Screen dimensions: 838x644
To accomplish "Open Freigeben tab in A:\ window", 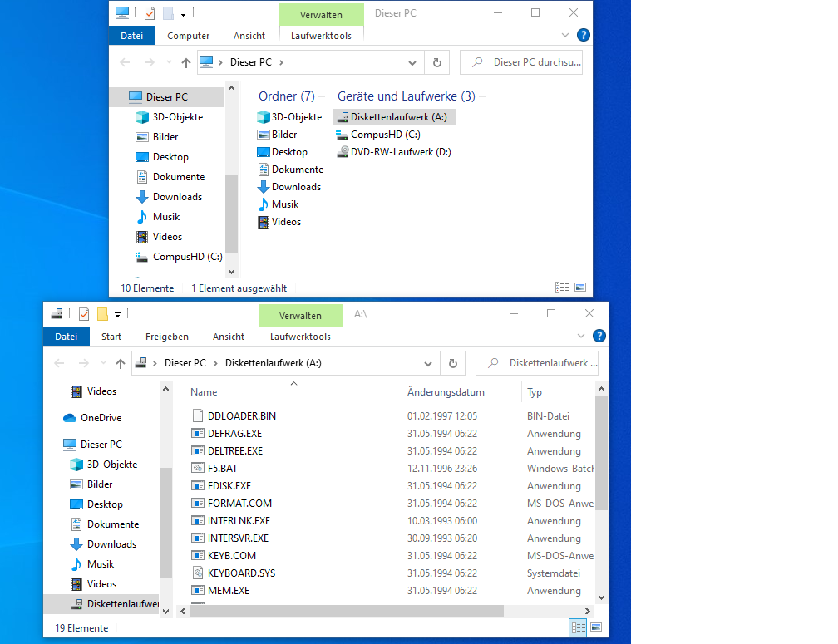I will (x=167, y=337).
